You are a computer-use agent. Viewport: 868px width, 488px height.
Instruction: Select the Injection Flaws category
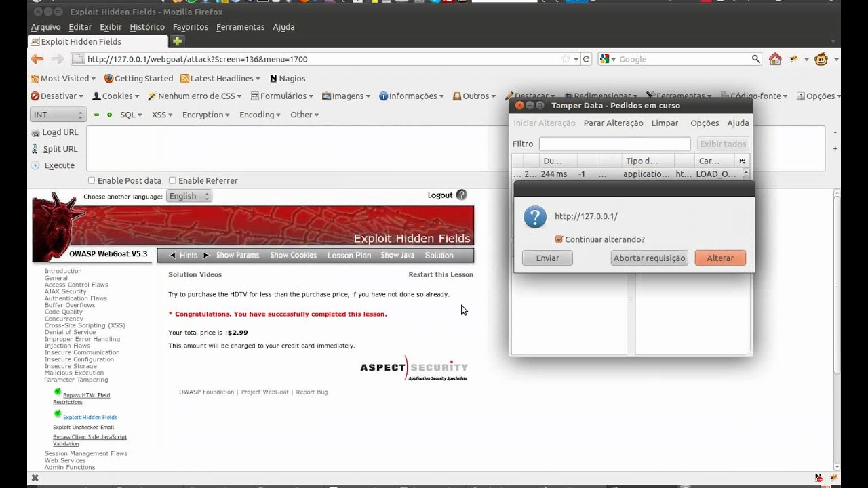tap(67, 346)
